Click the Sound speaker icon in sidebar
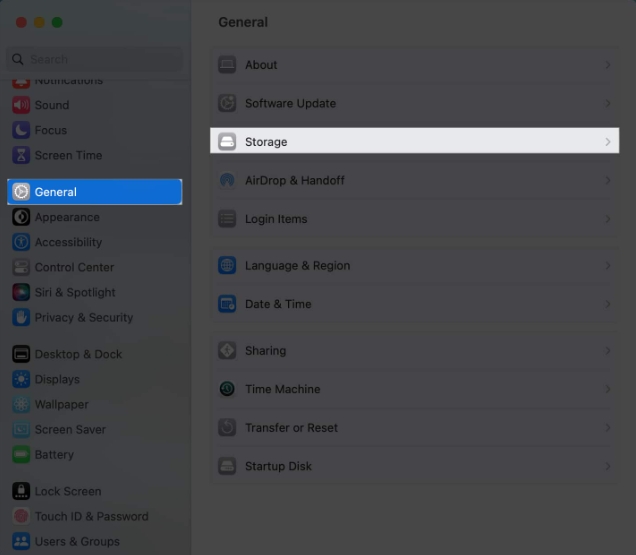The height and width of the screenshot is (555, 636). tap(21, 105)
